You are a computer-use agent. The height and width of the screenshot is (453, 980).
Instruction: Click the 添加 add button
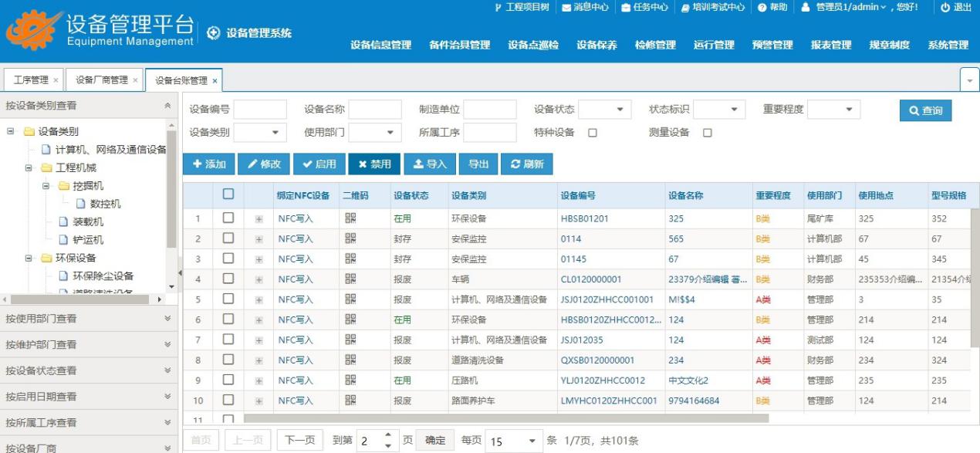point(208,164)
